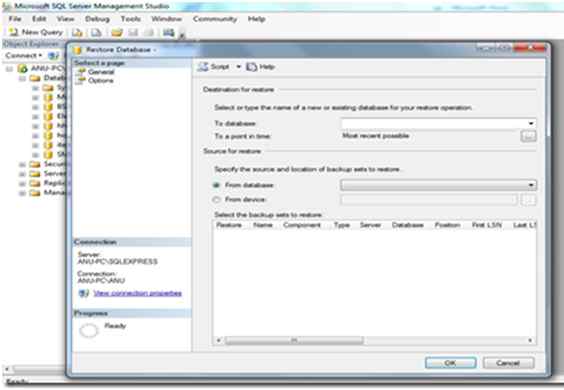
Task: Collapse the ANU-PC server tree node
Action: [10, 68]
